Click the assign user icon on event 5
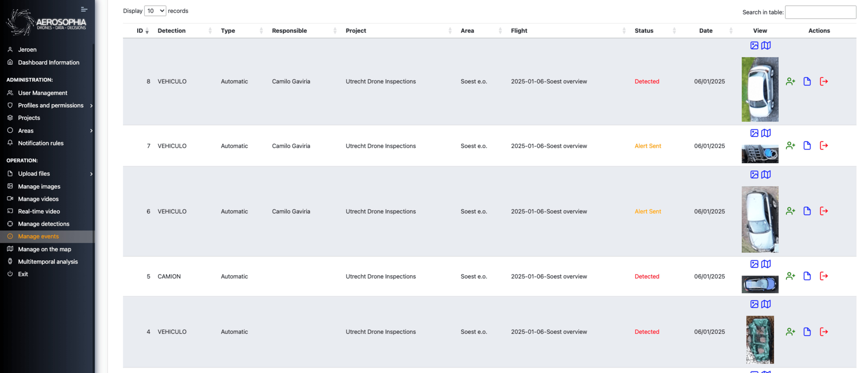The width and height of the screenshot is (868, 373). (x=791, y=276)
